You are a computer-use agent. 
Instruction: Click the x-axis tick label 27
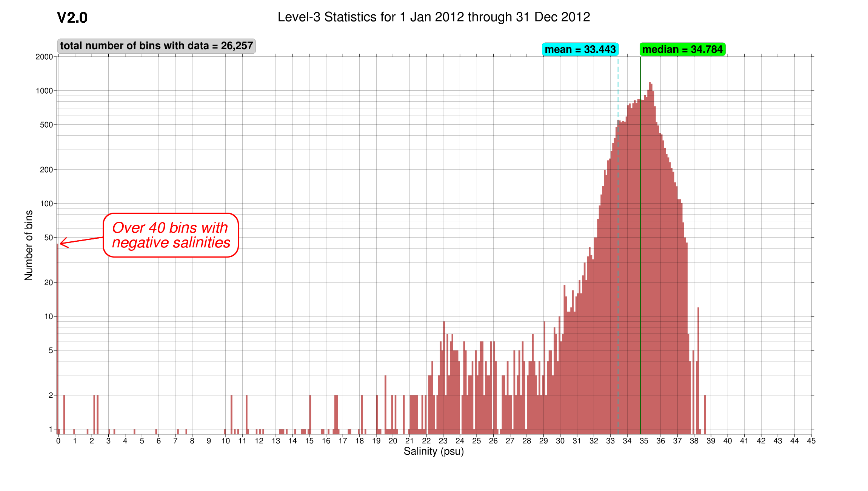click(510, 441)
